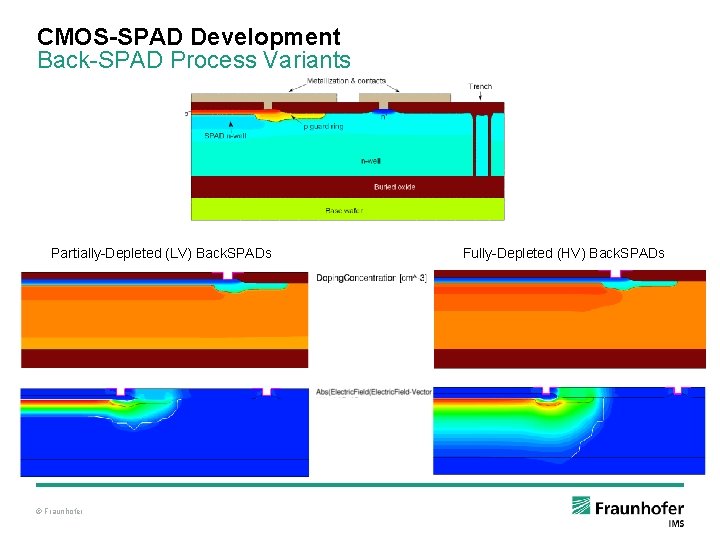
Task: Click the 'n-well' label in the cross-section
Action: click(371, 161)
